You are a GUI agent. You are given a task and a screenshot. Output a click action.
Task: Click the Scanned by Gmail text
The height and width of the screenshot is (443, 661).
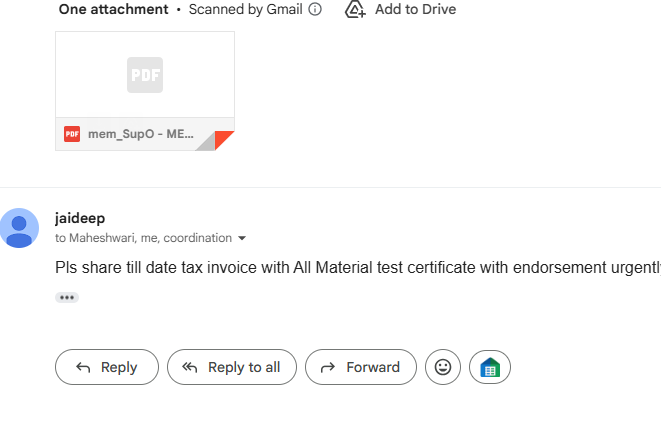coord(245,10)
